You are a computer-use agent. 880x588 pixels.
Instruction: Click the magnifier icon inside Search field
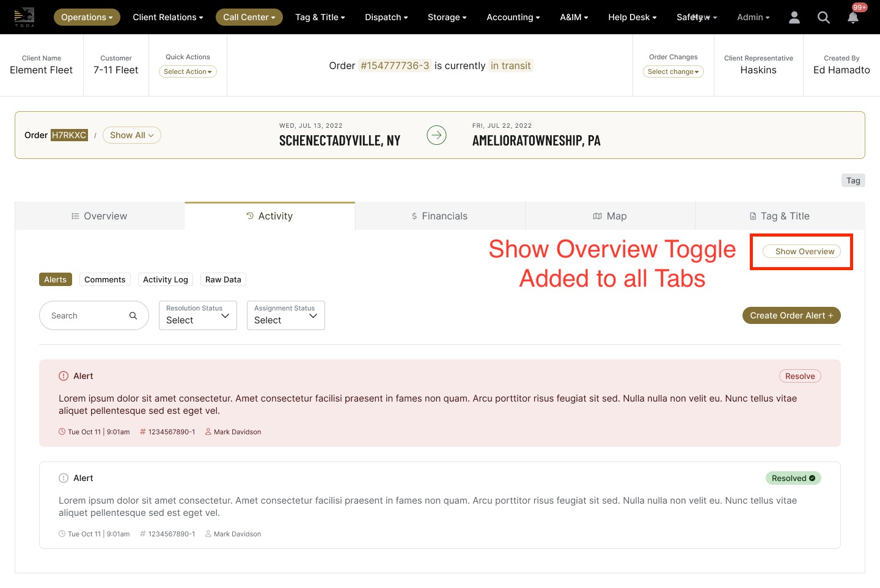pos(133,315)
